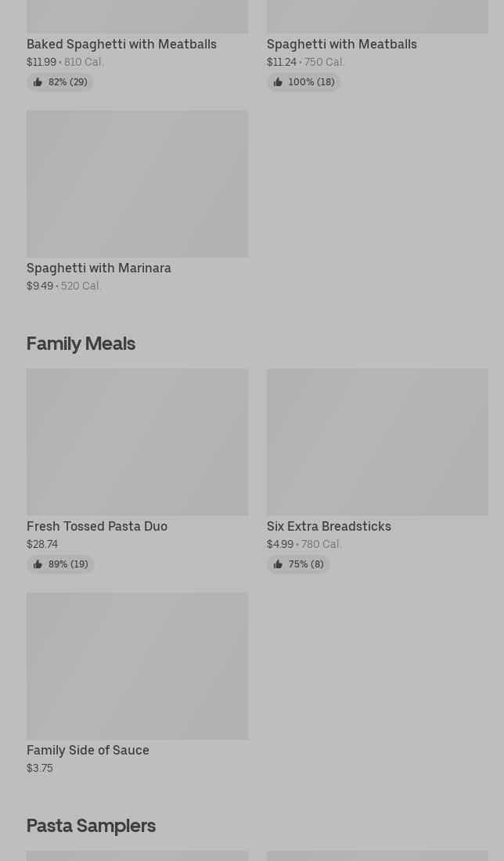Select the Family Side of Sauce title
Screen dimensions: 504x861
[x=88, y=751]
